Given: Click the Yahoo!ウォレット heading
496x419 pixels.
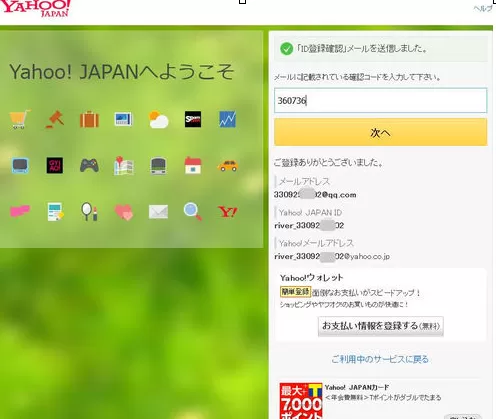Looking at the screenshot, I should 311,278.
